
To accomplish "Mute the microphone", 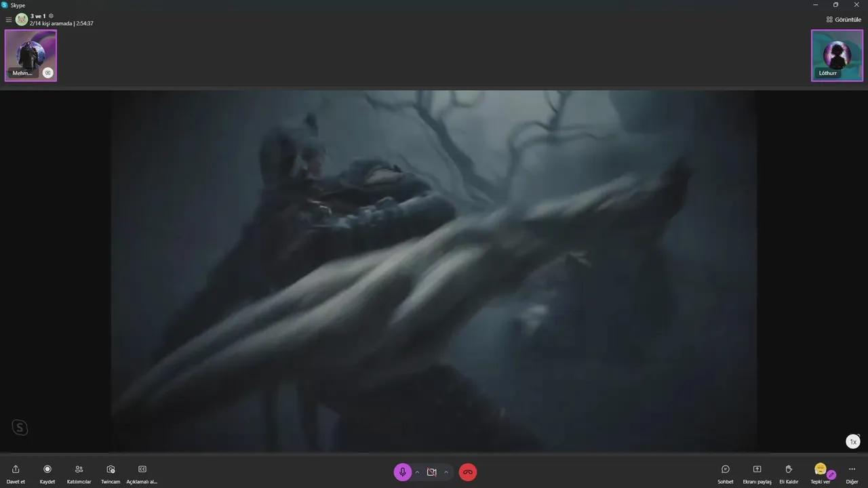I will [403, 472].
